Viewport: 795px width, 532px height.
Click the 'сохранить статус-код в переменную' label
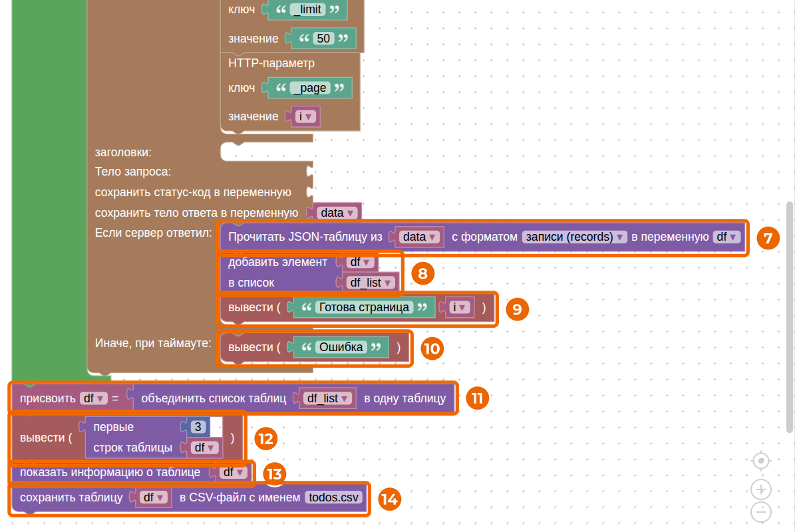tap(193, 193)
